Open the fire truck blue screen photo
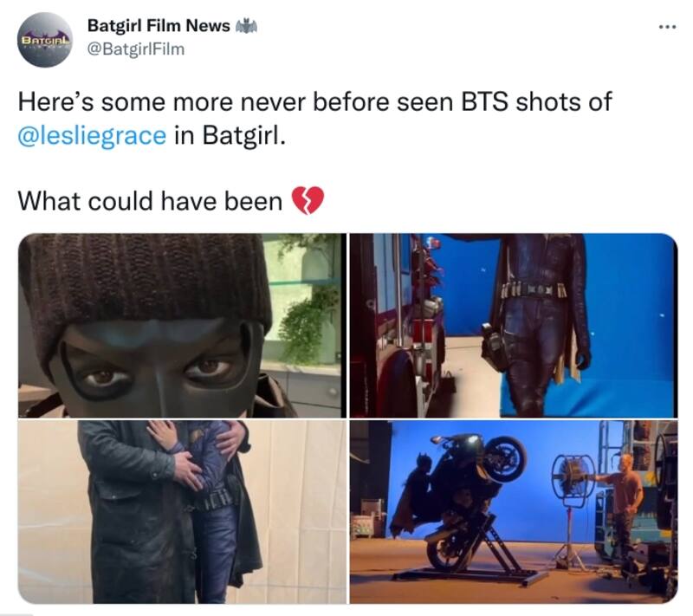 point(514,326)
